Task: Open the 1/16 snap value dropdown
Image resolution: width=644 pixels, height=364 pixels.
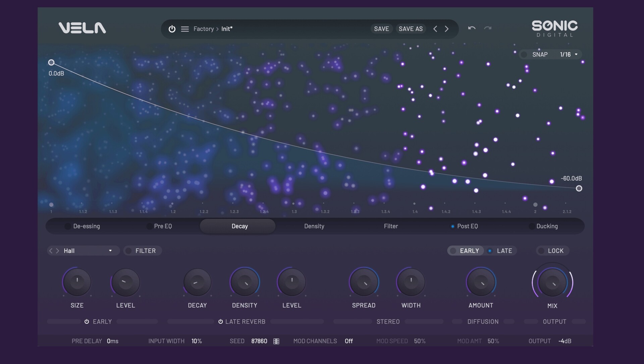Action: click(569, 54)
